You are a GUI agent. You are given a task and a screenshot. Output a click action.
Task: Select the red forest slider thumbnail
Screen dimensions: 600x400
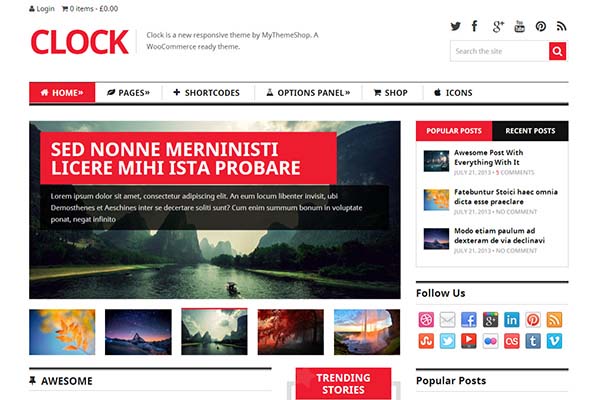[x=290, y=332]
